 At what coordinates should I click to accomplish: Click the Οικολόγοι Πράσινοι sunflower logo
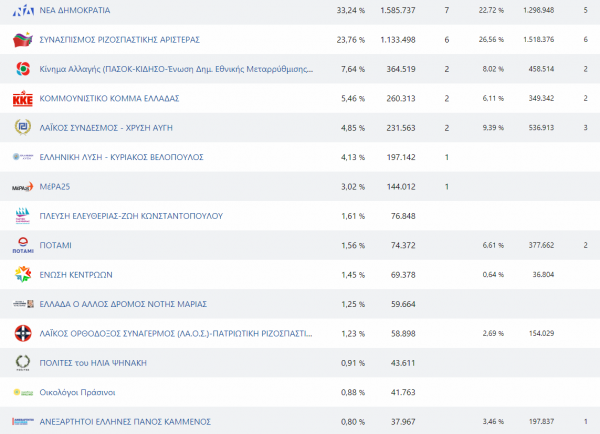pos(22,392)
